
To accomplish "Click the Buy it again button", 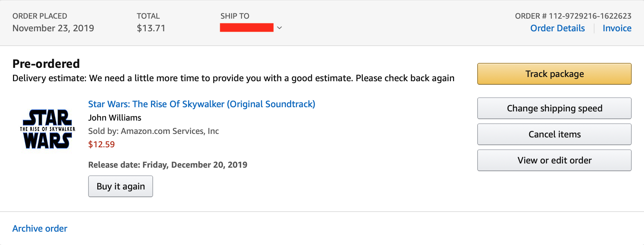I will tap(120, 186).
